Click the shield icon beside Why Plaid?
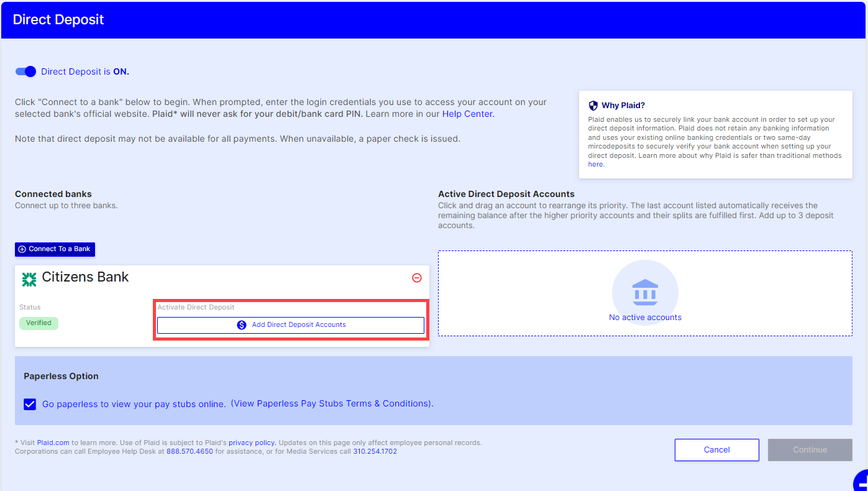Image resolution: width=868 pixels, height=491 pixels. click(x=593, y=106)
